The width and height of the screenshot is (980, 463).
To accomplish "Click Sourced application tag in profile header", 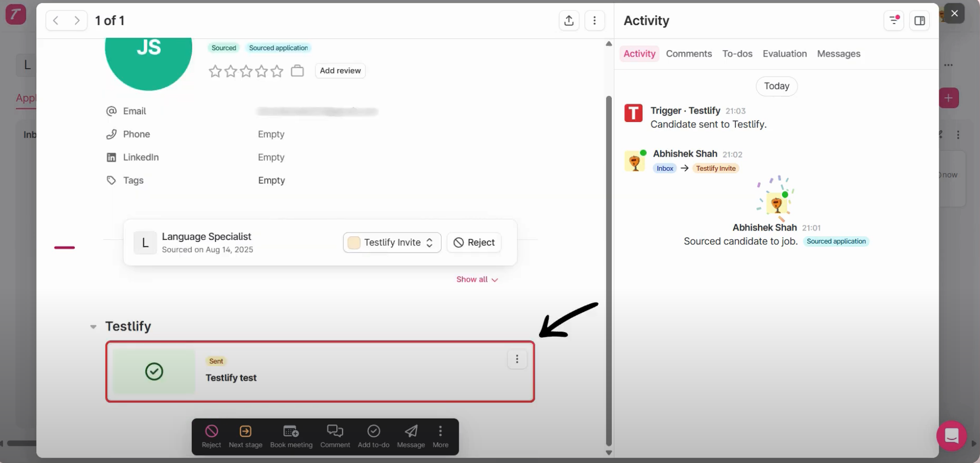I will pyautogui.click(x=278, y=48).
